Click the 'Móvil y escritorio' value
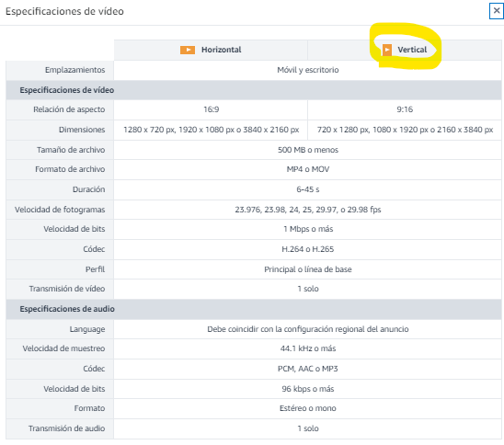 click(x=308, y=70)
